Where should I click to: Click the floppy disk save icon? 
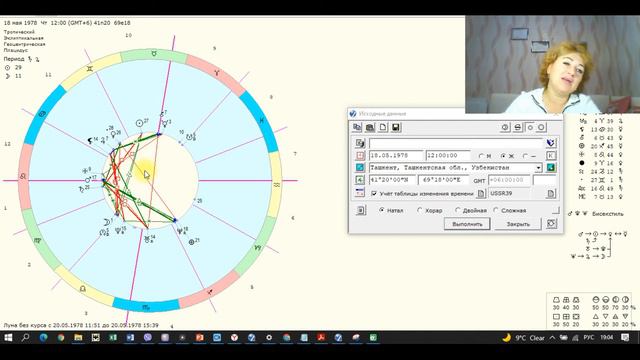click(396, 127)
